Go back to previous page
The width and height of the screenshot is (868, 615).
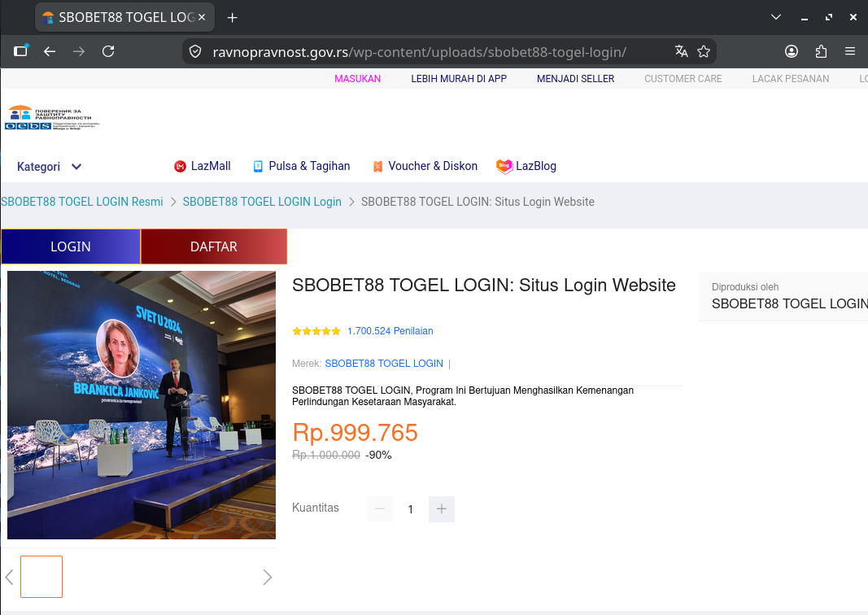coord(50,51)
